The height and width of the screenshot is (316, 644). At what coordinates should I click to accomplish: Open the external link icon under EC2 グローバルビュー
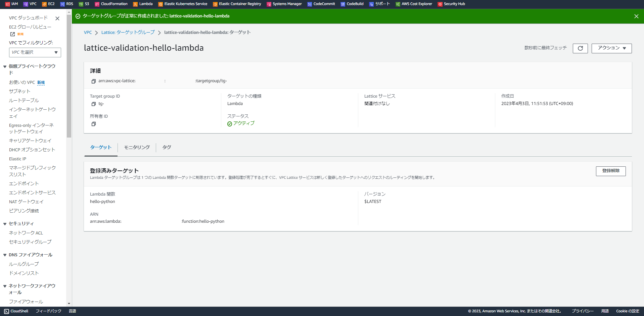pyautogui.click(x=12, y=34)
